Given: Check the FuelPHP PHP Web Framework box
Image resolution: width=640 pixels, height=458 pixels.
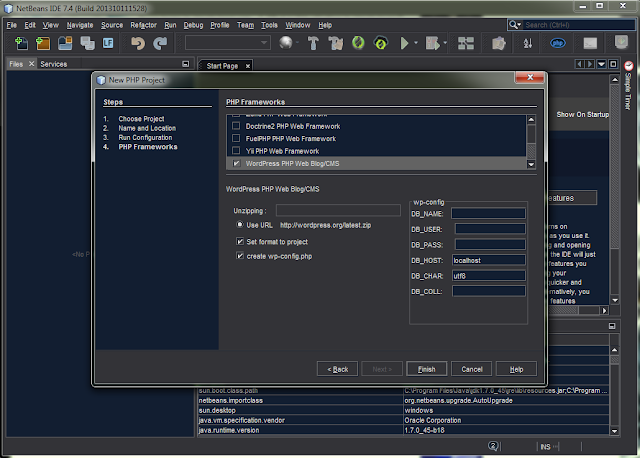Looking at the screenshot, I should (x=236, y=138).
